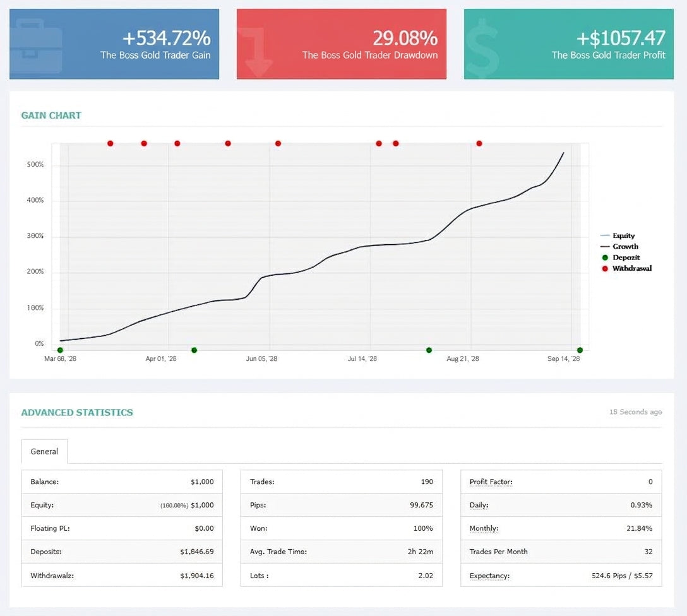This screenshot has height=616, width=687.
Task: Click the Expectancy value 524.6 Pips / $5.57
Action: [x=622, y=576]
